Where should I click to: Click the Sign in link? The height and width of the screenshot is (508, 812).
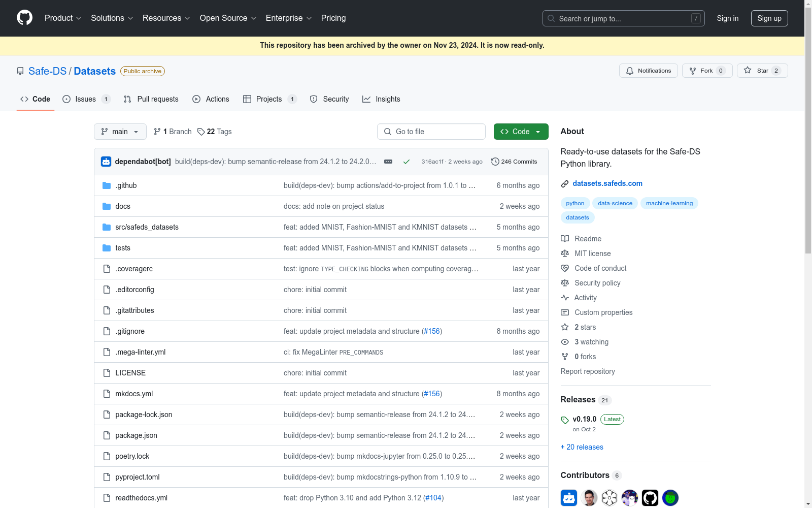point(728,18)
